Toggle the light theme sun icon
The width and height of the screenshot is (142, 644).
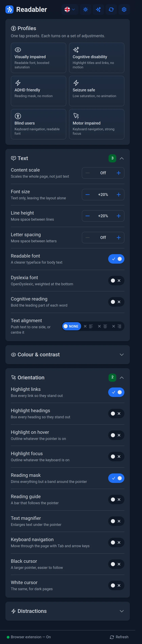86,9
